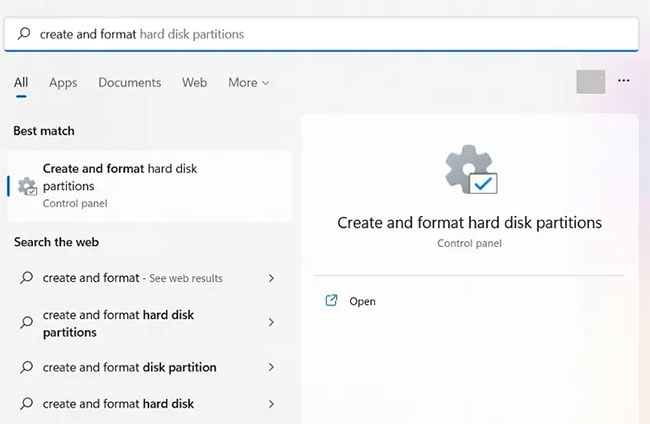This screenshot has height=424, width=650.
Task: Switch to the Documents tab
Action: pos(129,83)
